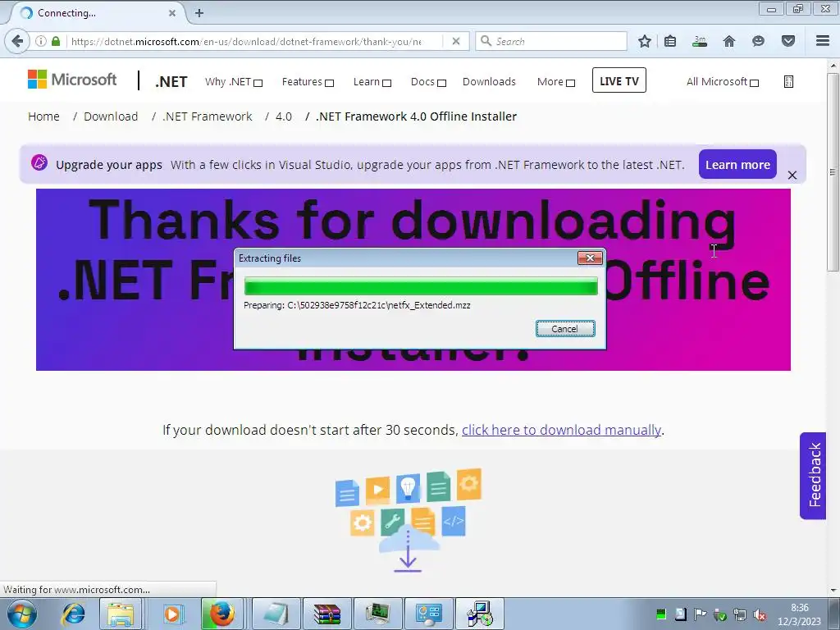Open Action Center flag tray icon
The width and height of the screenshot is (840, 630).
[700, 614]
